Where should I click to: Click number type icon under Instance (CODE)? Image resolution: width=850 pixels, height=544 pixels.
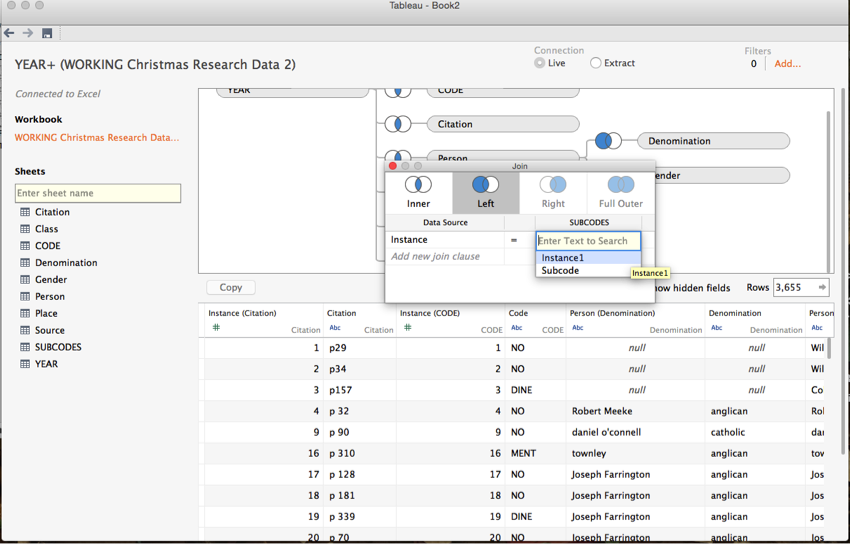(x=408, y=327)
